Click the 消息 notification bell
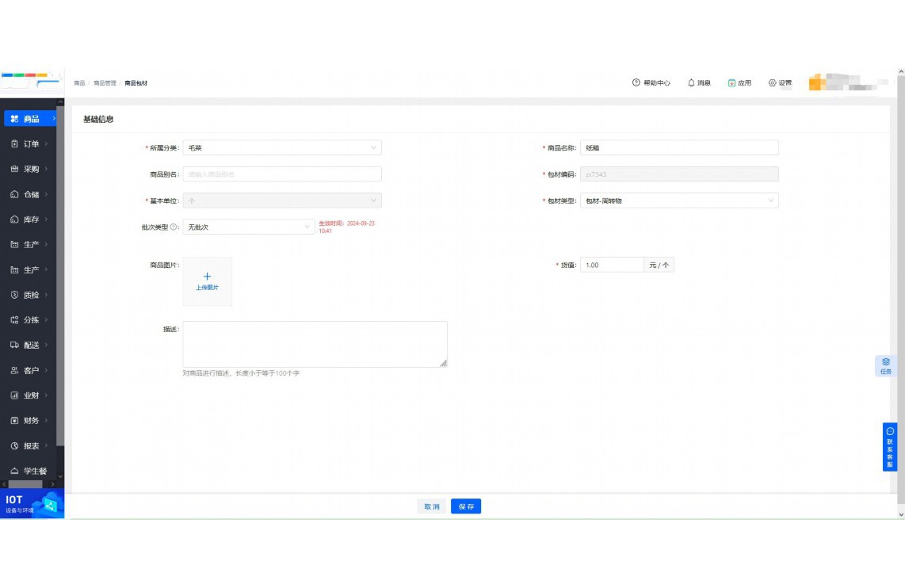 691,83
